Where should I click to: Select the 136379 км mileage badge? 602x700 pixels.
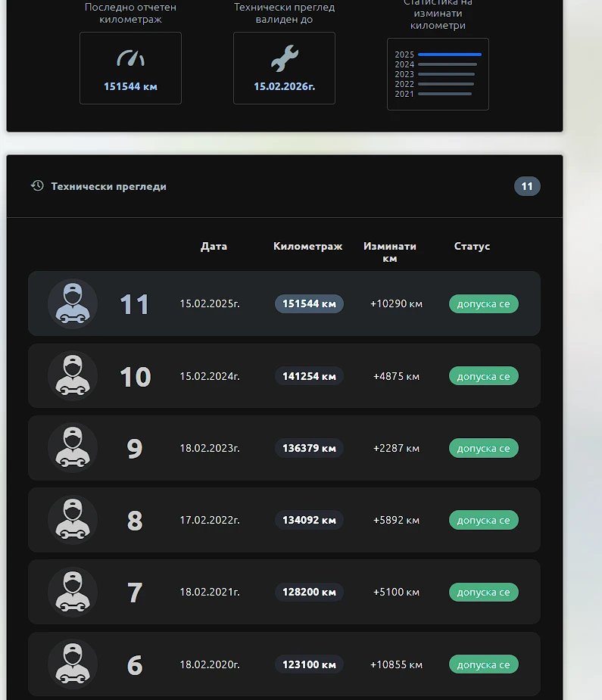click(309, 448)
